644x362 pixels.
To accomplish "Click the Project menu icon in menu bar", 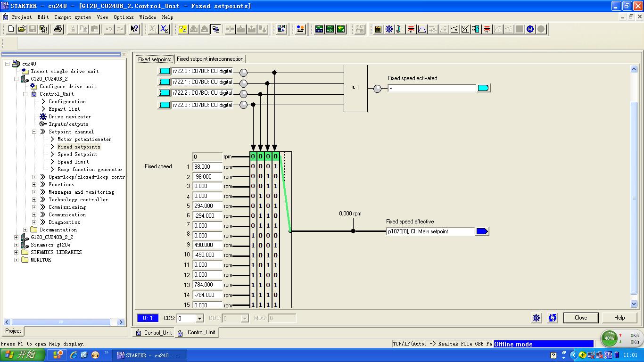I will tap(6, 17).
